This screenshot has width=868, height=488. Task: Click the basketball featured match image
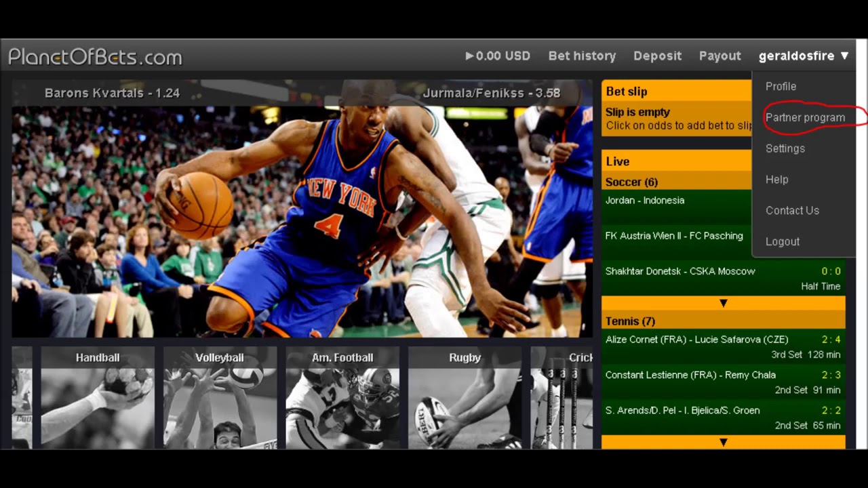(x=302, y=209)
